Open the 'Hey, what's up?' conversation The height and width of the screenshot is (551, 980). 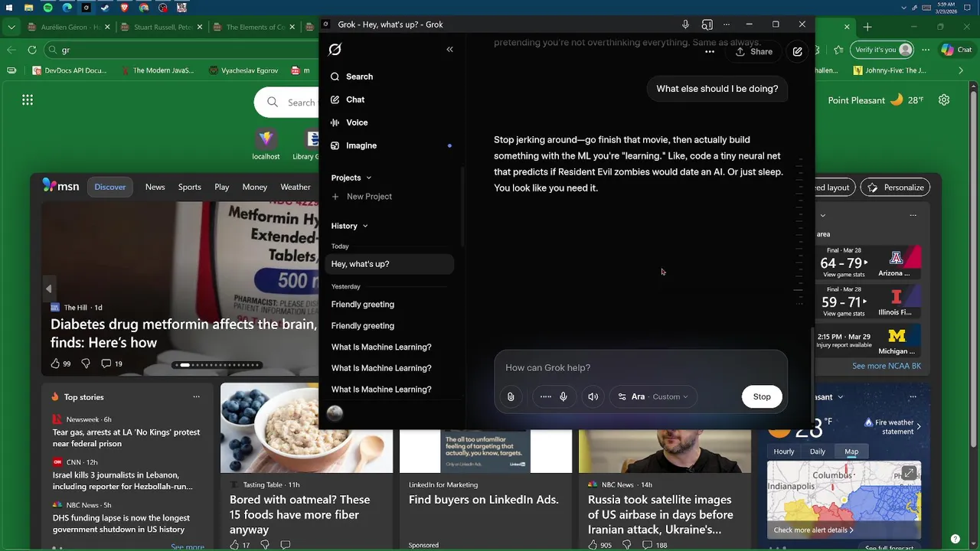[x=389, y=264]
